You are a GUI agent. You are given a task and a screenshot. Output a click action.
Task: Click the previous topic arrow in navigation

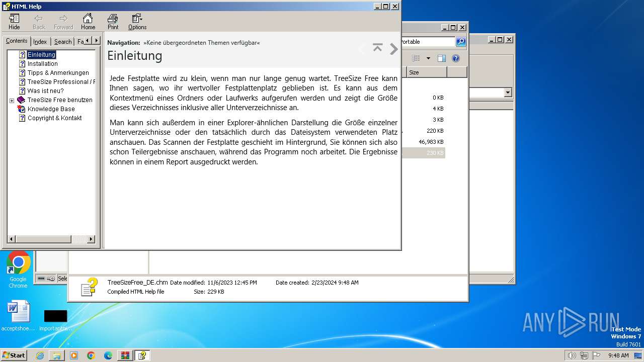362,49
